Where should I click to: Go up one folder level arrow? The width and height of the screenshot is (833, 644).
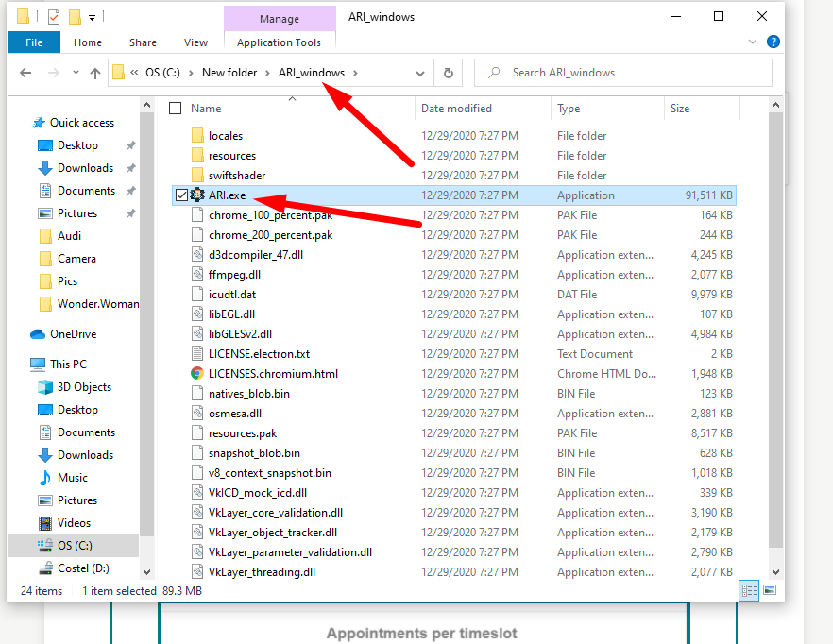95,73
